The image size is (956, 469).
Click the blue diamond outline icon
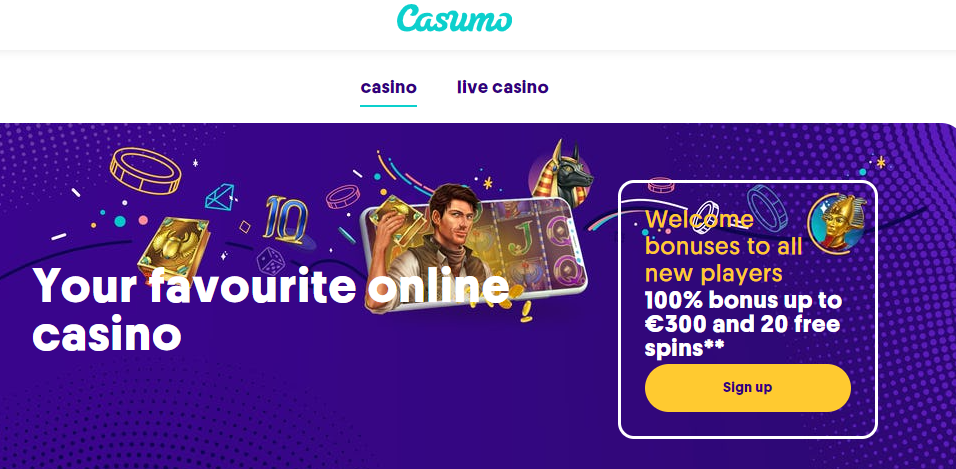click(219, 197)
